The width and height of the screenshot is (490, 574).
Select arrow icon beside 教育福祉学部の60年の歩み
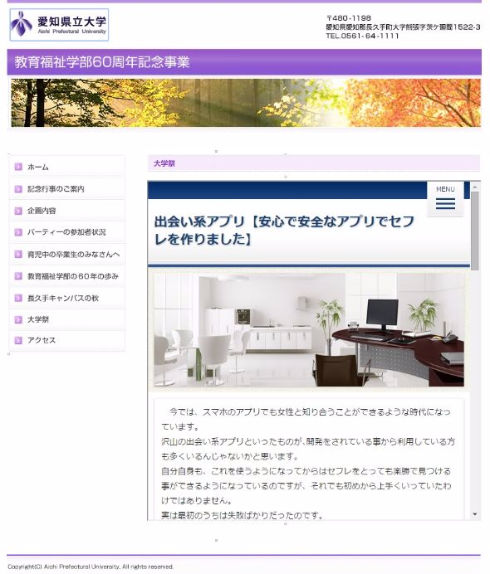coord(18,276)
